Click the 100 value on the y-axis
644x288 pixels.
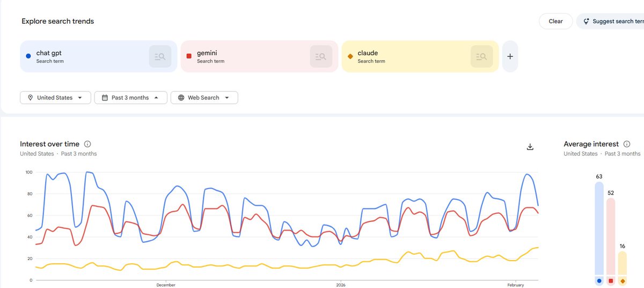pos(29,172)
